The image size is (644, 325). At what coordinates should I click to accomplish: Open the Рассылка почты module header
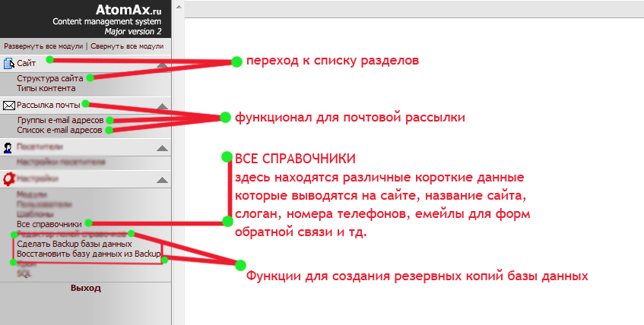(x=49, y=105)
